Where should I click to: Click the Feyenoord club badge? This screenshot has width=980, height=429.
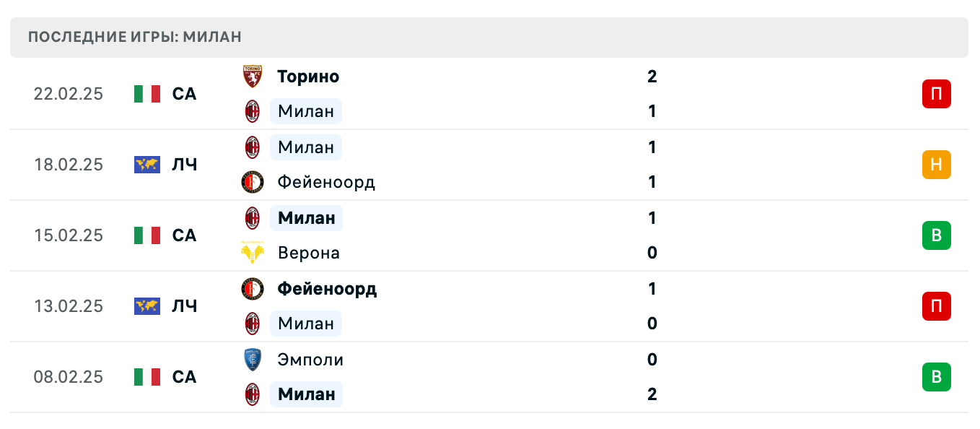click(252, 182)
